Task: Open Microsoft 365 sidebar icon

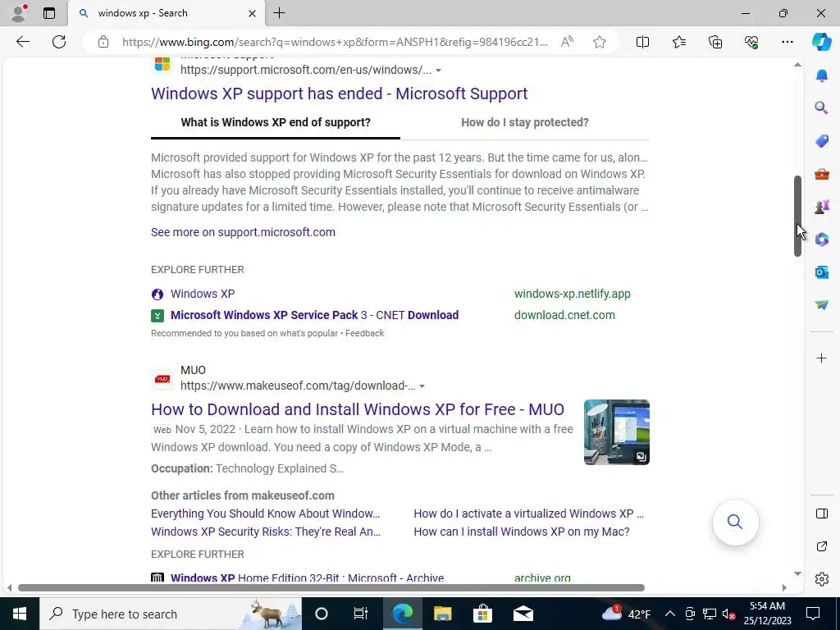Action: click(x=821, y=240)
